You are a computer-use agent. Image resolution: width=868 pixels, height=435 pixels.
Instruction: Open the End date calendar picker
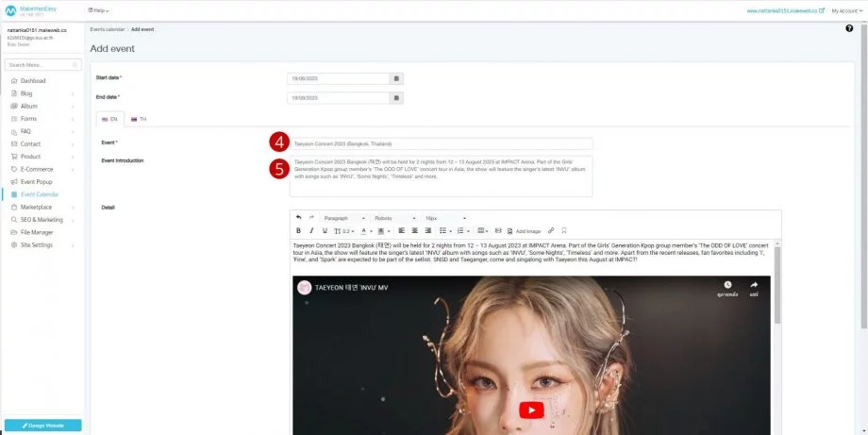click(396, 98)
